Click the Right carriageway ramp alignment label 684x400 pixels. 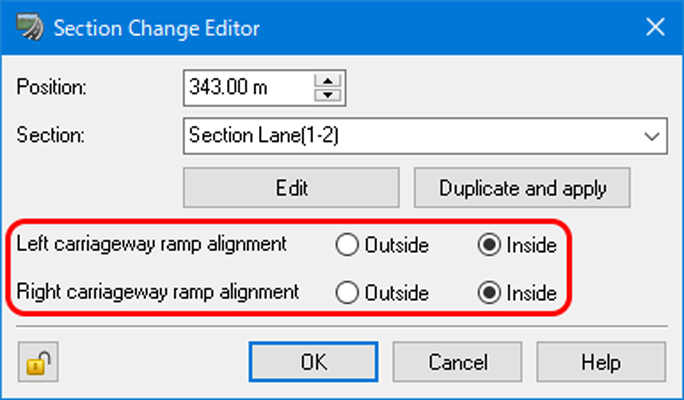[157, 291]
